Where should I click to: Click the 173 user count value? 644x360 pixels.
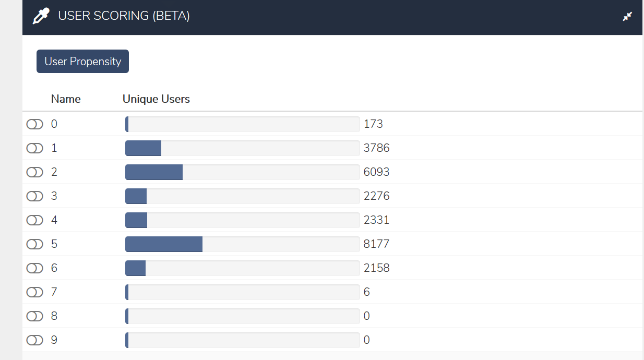373,124
